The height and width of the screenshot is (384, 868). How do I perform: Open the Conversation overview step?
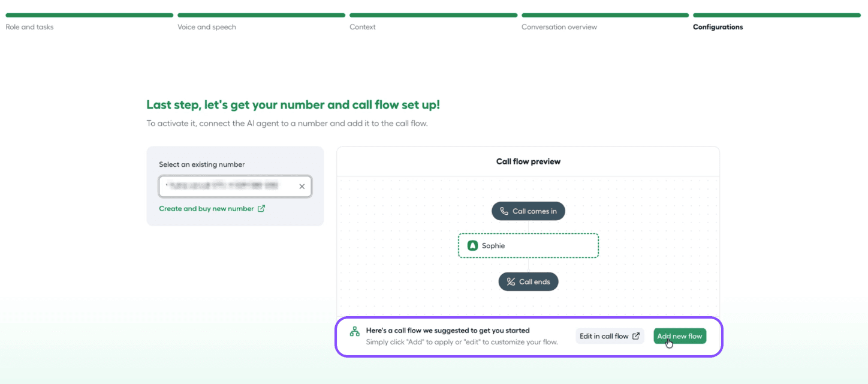pos(559,27)
